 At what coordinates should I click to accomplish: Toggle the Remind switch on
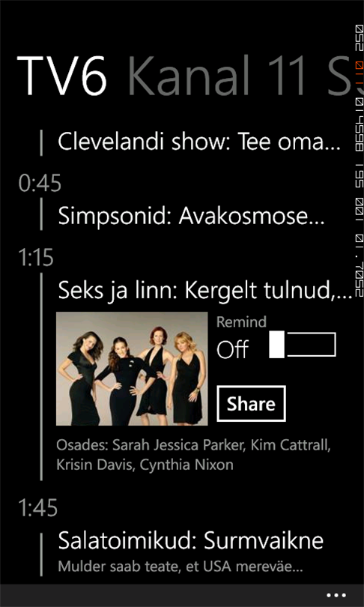pyautogui.click(x=302, y=344)
